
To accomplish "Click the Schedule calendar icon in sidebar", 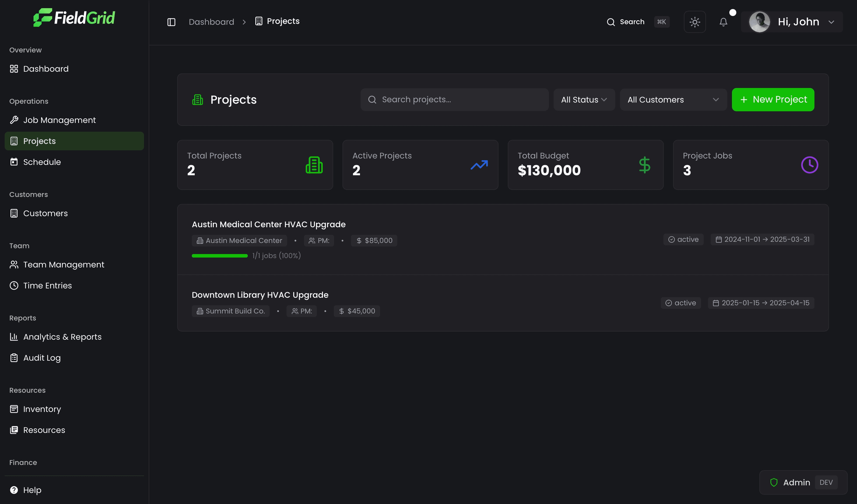I will tap(14, 162).
